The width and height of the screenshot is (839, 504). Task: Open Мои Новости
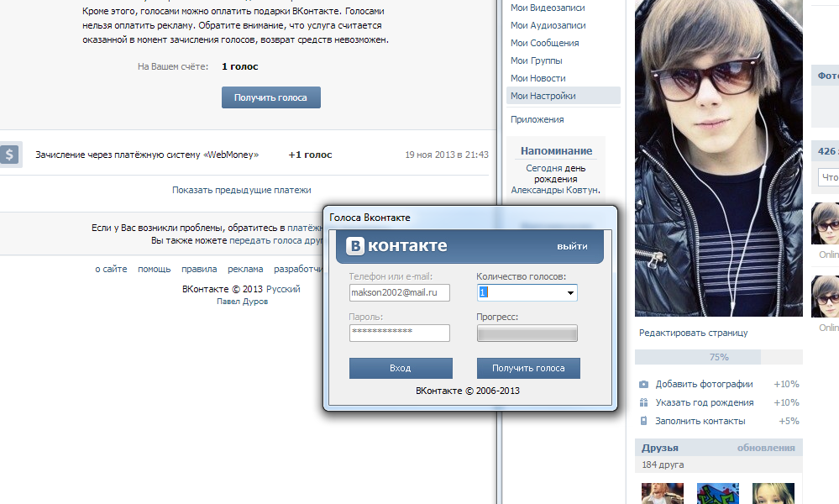point(537,78)
